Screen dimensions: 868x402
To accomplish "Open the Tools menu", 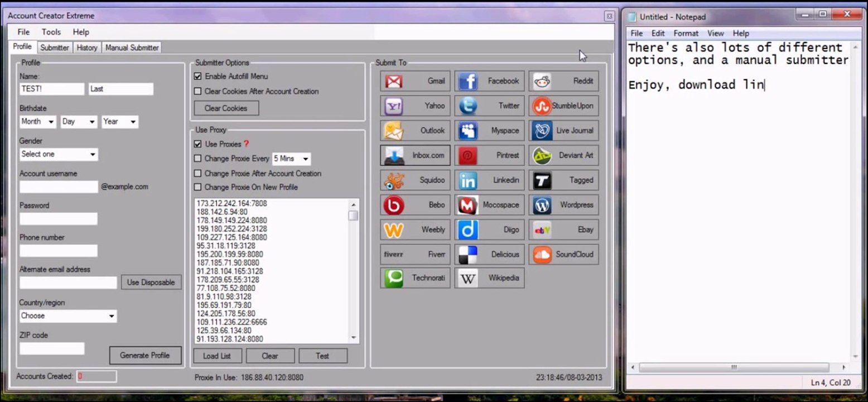I will 51,32.
